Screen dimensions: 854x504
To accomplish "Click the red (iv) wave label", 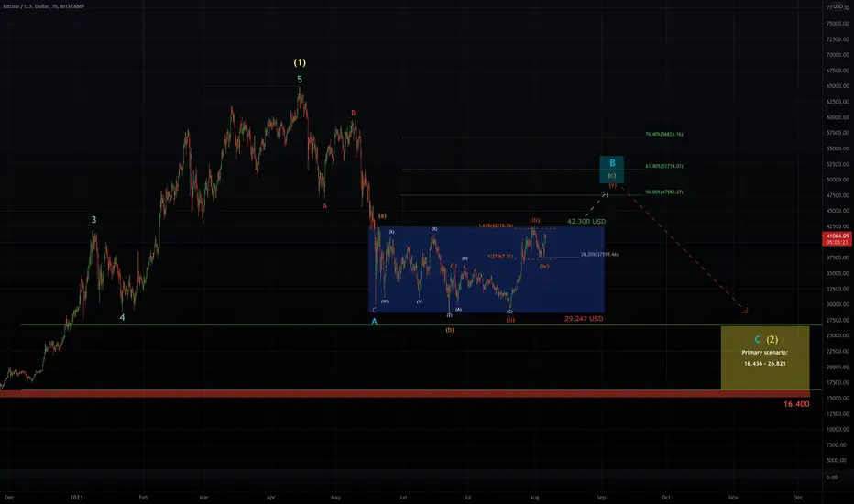I will pos(544,266).
